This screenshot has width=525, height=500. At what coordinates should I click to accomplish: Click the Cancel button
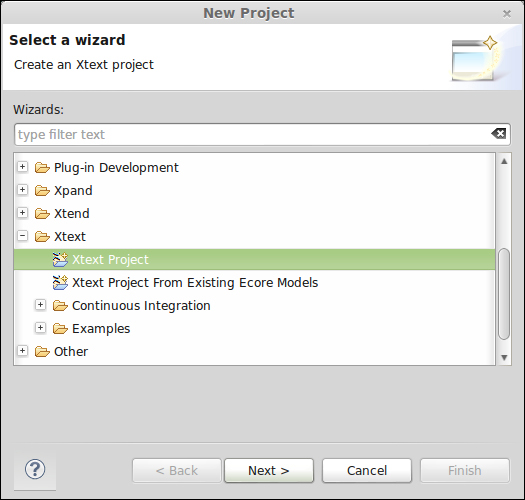coord(367,471)
